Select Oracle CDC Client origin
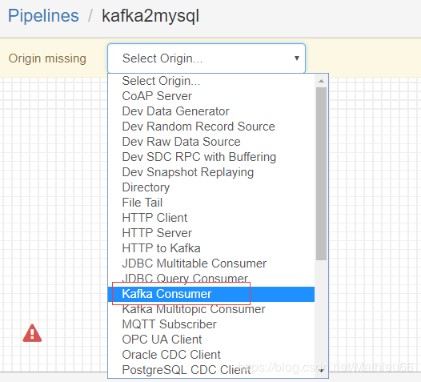This screenshot has height=382, width=421. [x=211, y=355]
